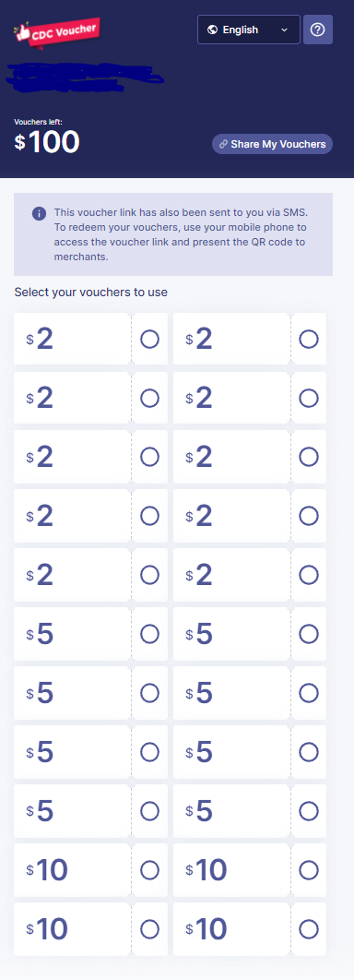Image resolution: width=354 pixels, height=980 pixels.
Task: Select the first $2 voucher in left column
Action: point(90,340)
